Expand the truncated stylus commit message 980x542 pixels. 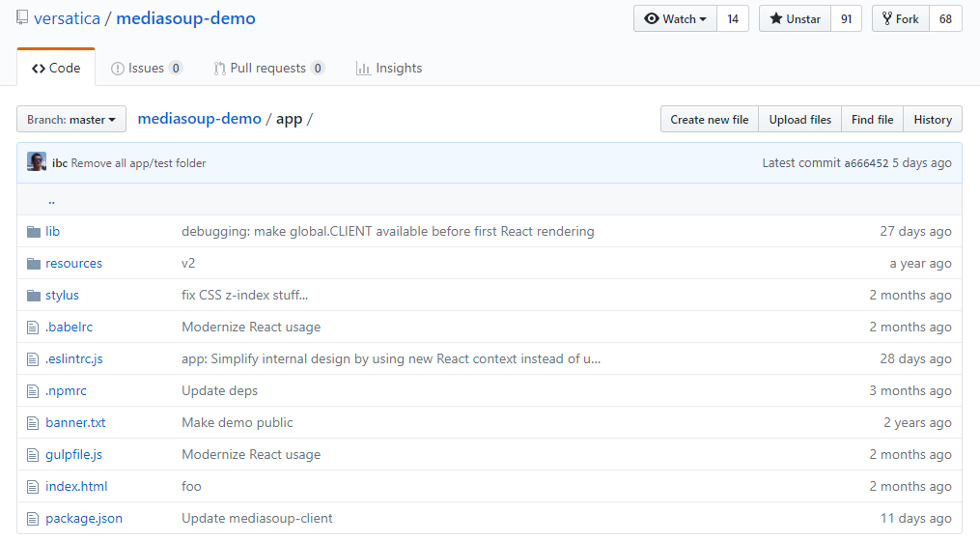(x=305, y=296)
